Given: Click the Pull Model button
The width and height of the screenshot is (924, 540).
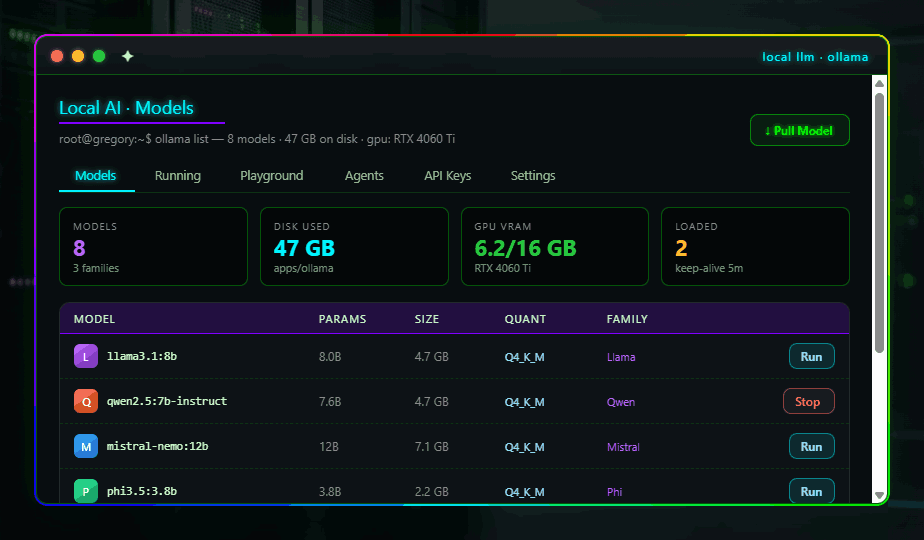Looking at the screenshot, I should click(x=799, y=130).
